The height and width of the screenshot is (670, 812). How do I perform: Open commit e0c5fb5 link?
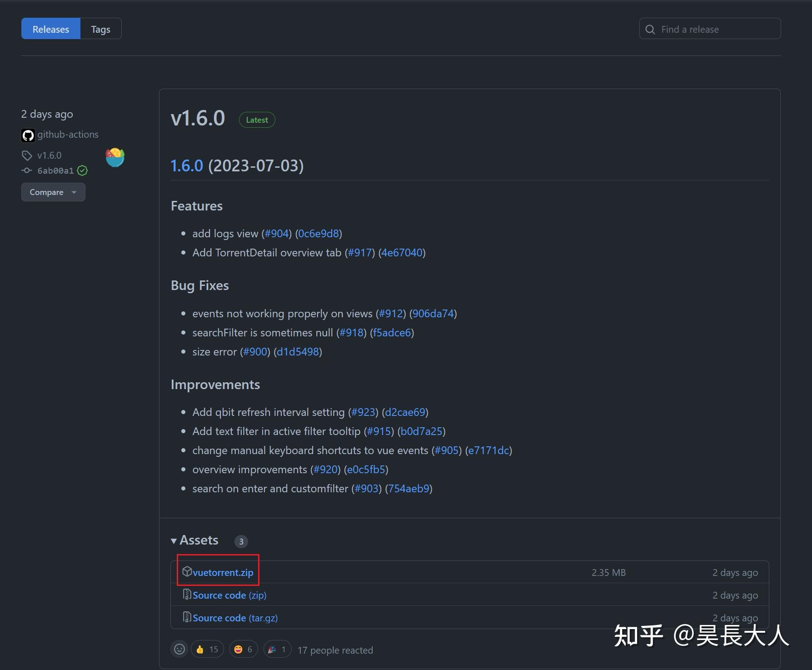tap(366, 470)
